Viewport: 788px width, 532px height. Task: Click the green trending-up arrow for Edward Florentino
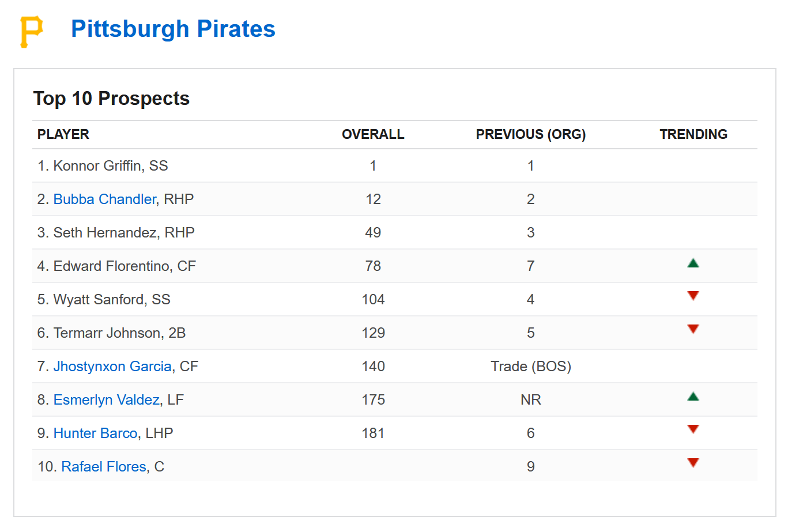point(693,263)
